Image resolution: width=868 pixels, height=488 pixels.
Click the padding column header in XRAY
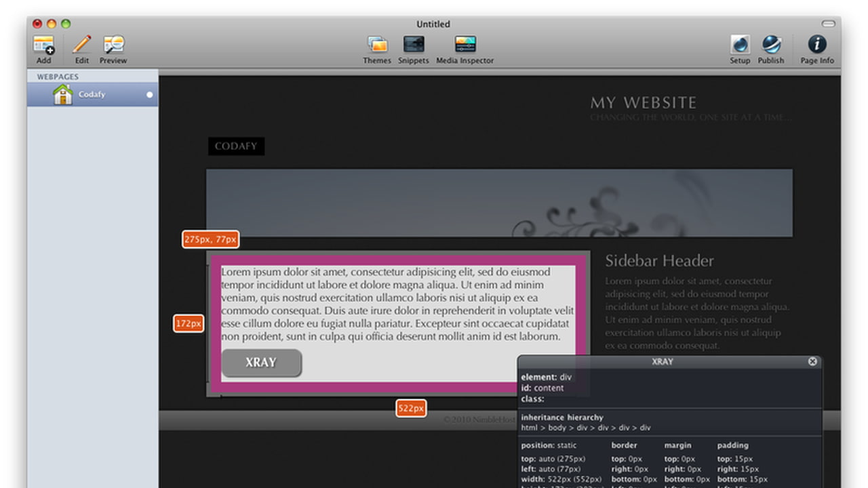tap(733, 445)
